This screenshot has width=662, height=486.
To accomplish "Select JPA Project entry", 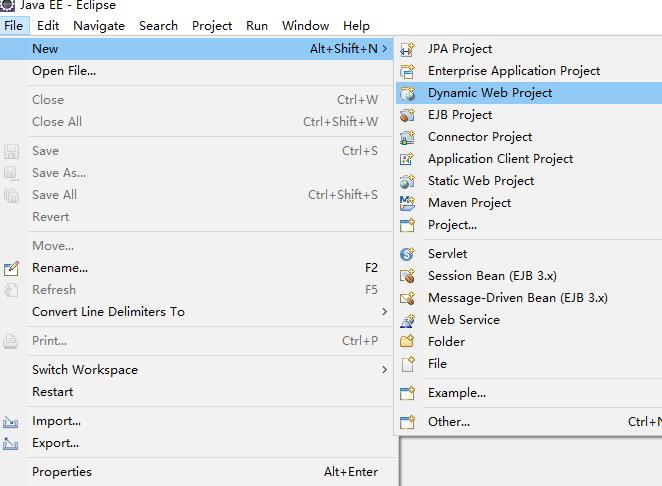I will 529,49.
